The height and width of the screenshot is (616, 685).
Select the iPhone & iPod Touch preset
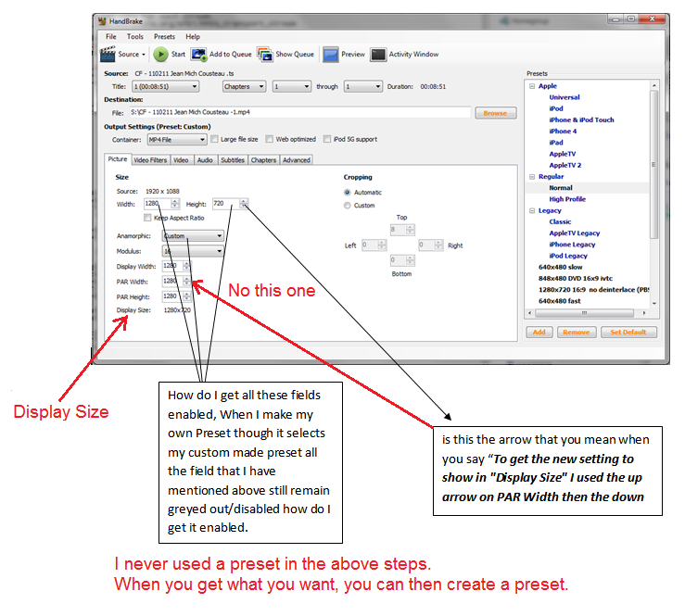[x=581, y=120]
